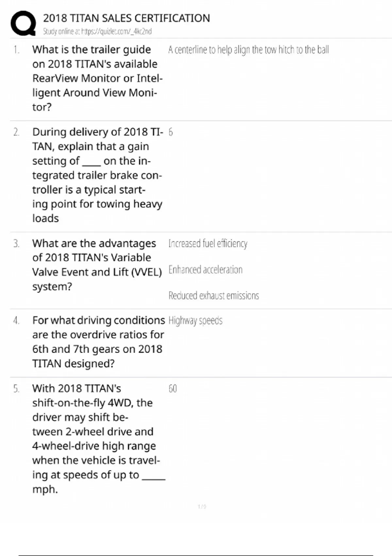Click the 1/9 page number indicator
Screen dimensions: 392x556
pos(202,507)
